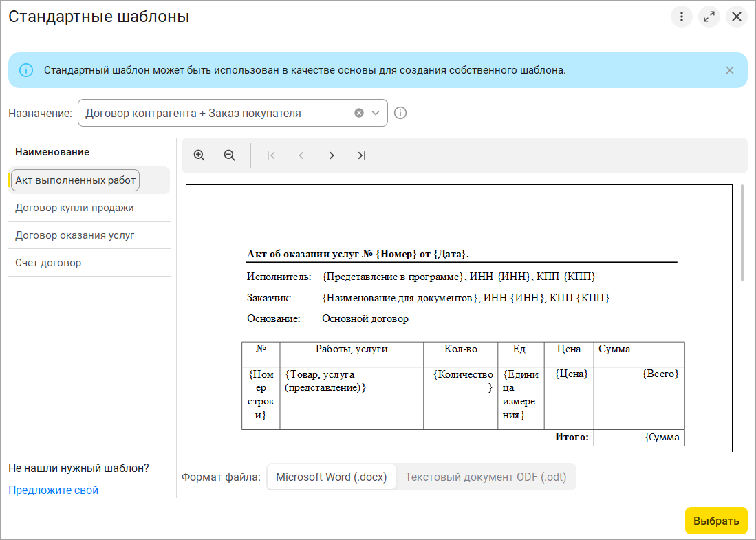Select the Договор оказания услуг template

click(89, 235)
